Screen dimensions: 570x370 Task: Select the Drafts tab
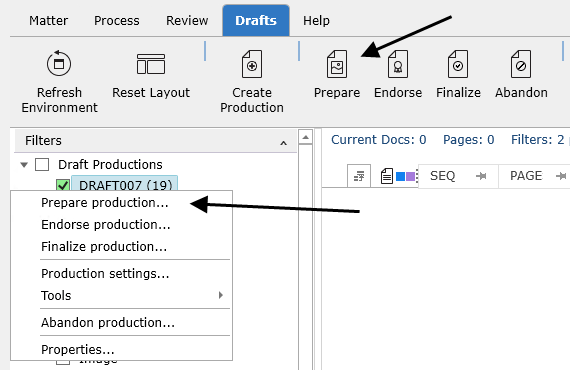point(256,21)
